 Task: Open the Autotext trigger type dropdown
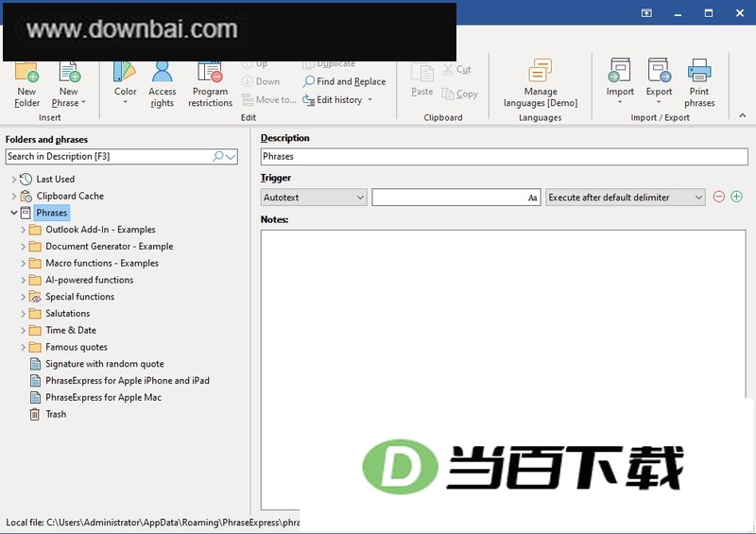[314, 198]
